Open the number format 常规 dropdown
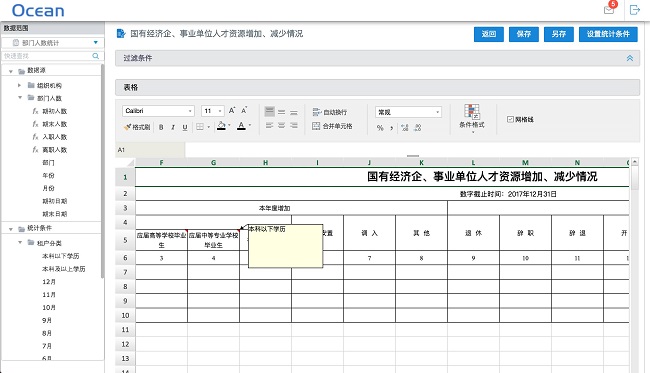The width and height of the screenshot is (650, 373). [408, 112]
